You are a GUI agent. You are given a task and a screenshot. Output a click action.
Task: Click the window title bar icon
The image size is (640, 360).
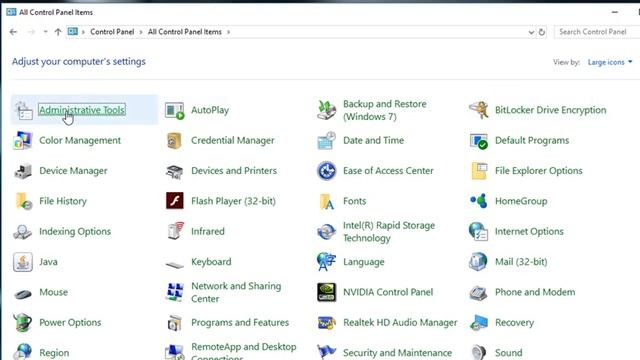point(11,12)
